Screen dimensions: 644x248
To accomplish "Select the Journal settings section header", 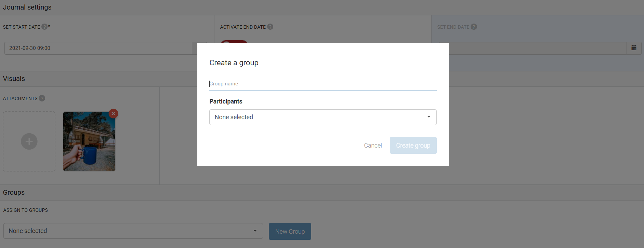I will (x=27, y=7).
